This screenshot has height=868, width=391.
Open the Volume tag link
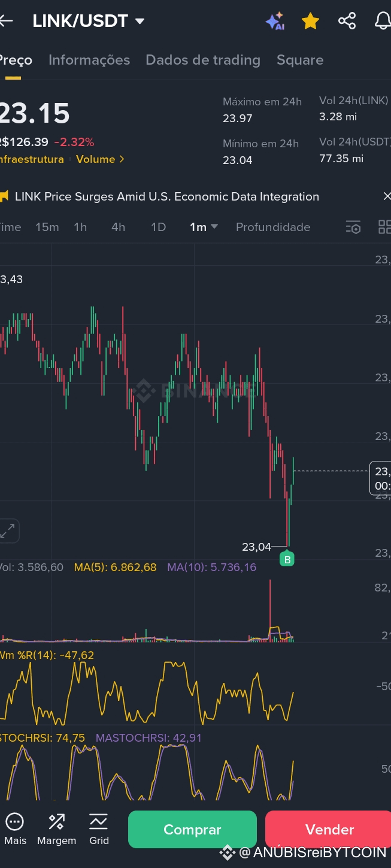tap(100, 159)
